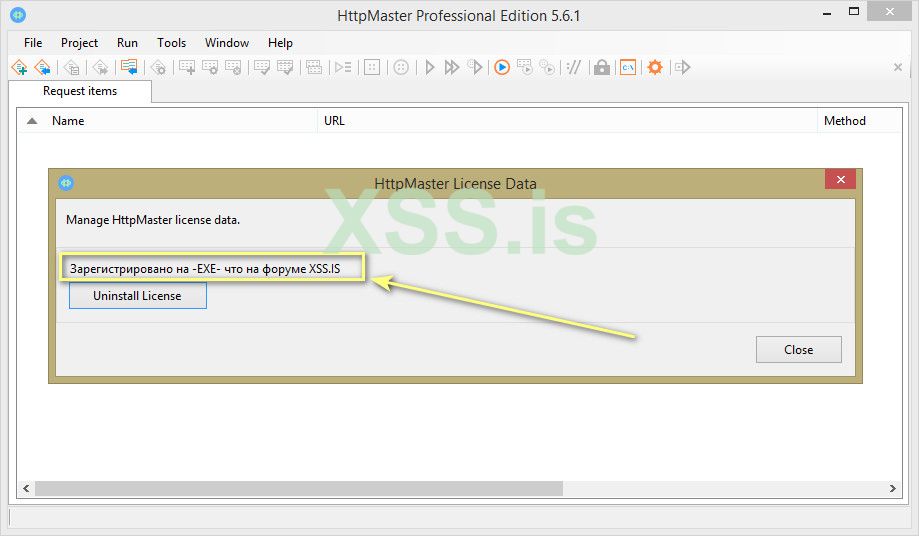Click the Uninstall License button
Image resolution: width=919 pixels, height=536 pixels.
point(138,296)
